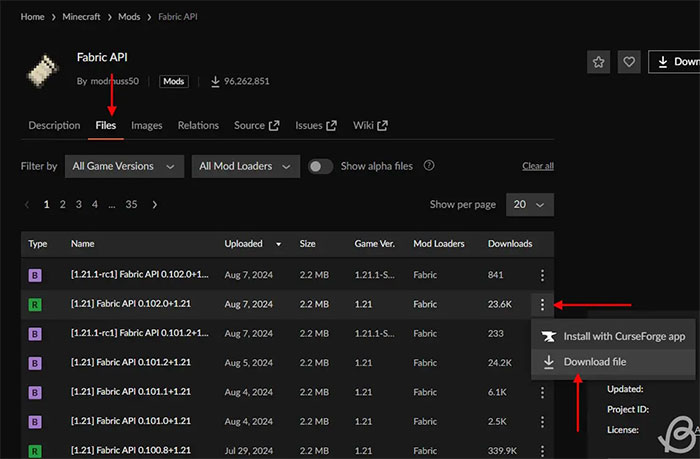Open the All Mod Loaders dropdown
This screenshot has width=700, height=459.
(246, 166)
